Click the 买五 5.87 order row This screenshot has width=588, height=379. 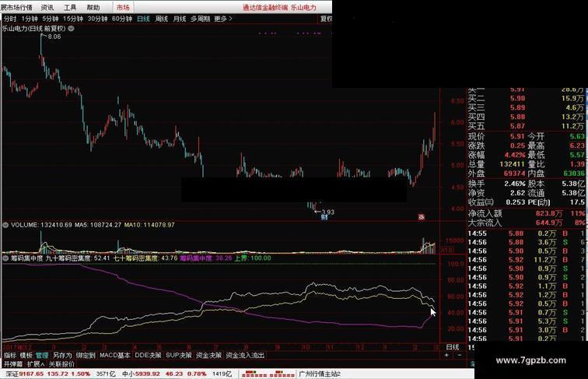pos(527,126)
